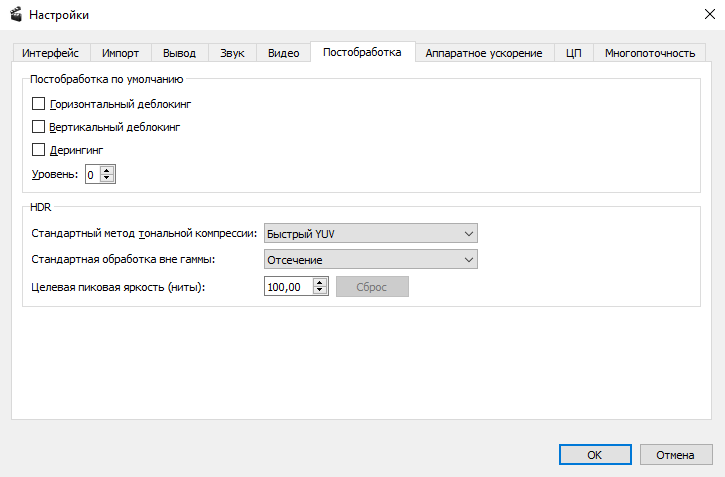
Task: Click the Стандартный метод тональной компрессии label
Action: [144, 233]
